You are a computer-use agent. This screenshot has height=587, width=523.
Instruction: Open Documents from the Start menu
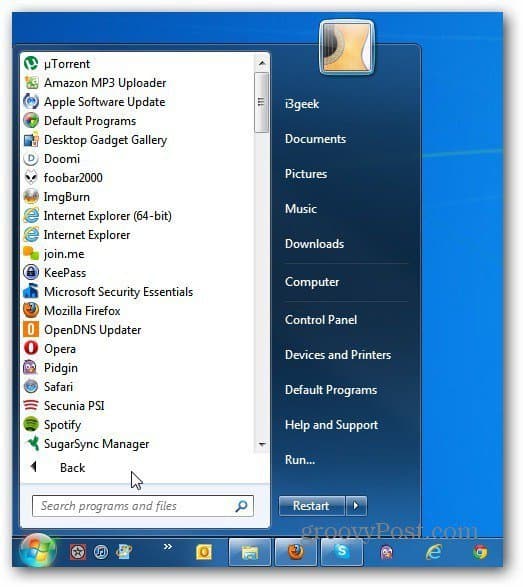click(x=315, y=139)
